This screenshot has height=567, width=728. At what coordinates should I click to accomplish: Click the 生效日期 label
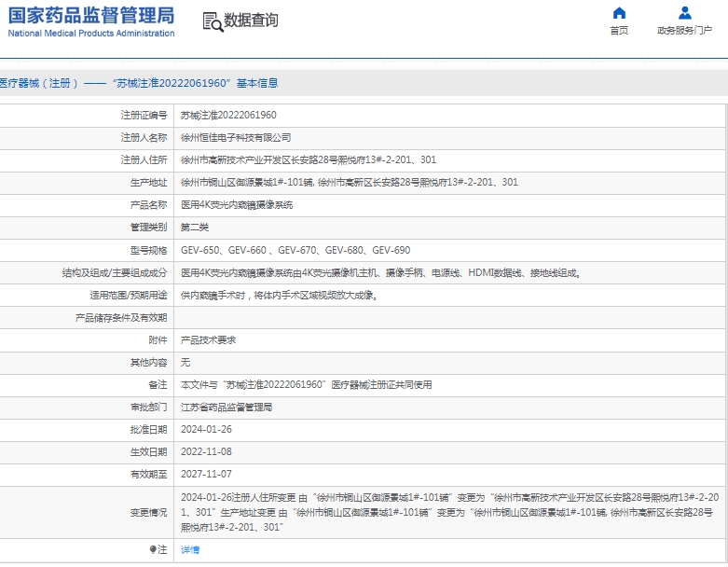point(148,452)
